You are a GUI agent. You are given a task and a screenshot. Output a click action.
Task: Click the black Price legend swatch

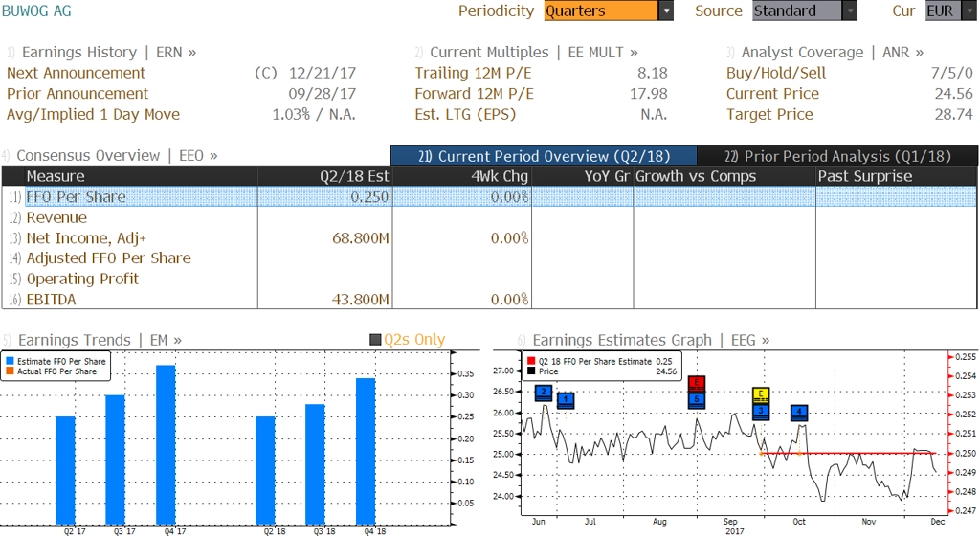pyautogui.click(x=531, y=371)
